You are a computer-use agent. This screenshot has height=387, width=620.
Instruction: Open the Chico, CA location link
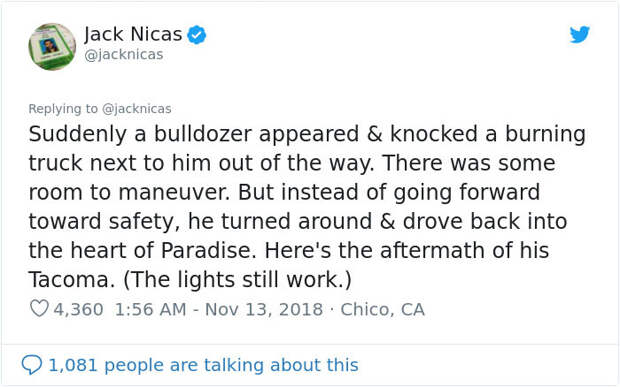382,309
